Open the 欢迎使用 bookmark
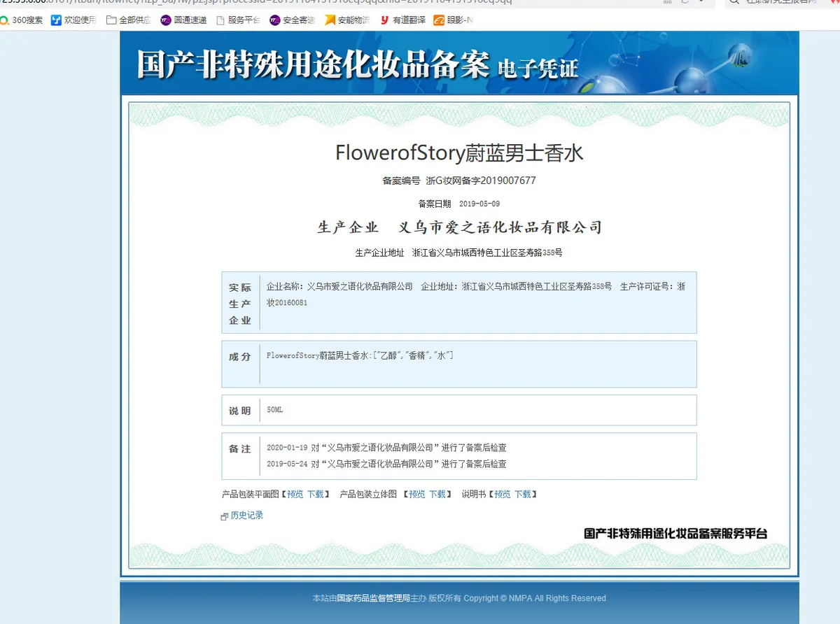 tap(74, 20)
